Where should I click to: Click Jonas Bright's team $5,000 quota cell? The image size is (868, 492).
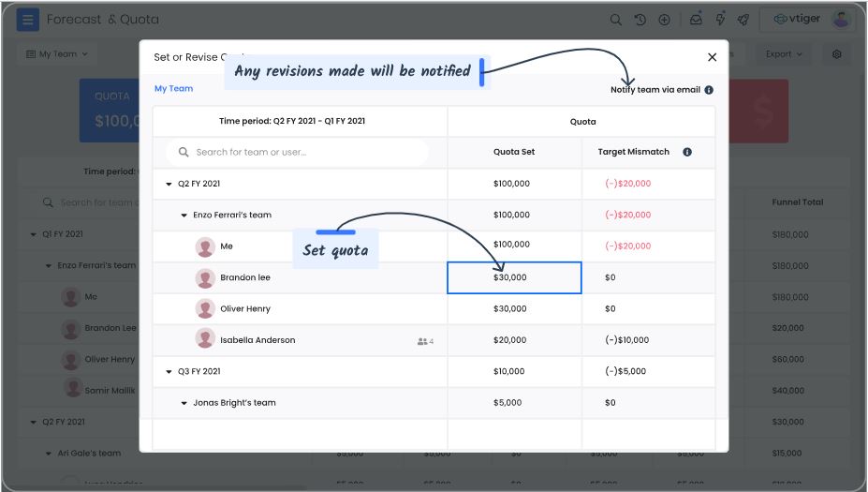pos(514,403)
